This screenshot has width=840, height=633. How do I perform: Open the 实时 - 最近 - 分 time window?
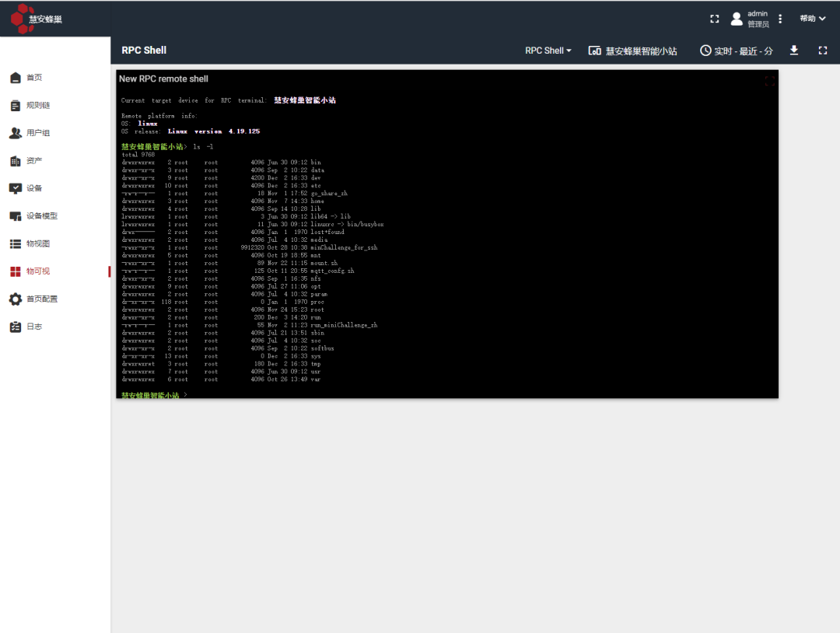[736, 51]
